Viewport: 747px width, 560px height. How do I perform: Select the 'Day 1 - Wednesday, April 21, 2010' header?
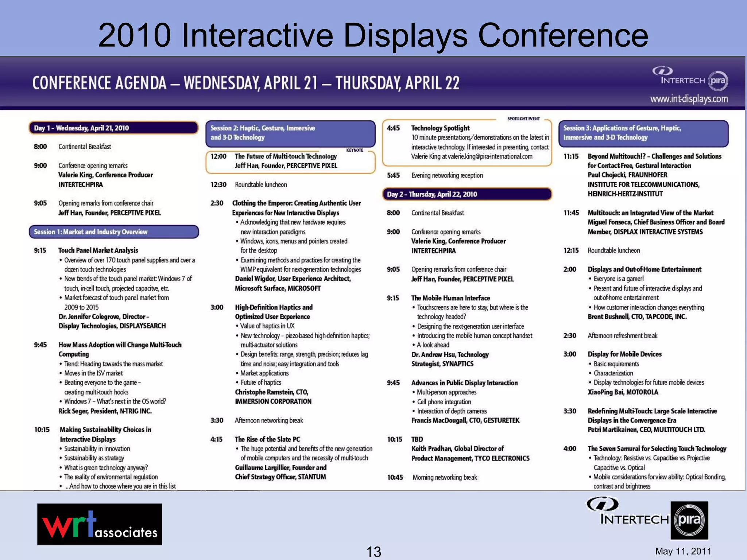113,128
